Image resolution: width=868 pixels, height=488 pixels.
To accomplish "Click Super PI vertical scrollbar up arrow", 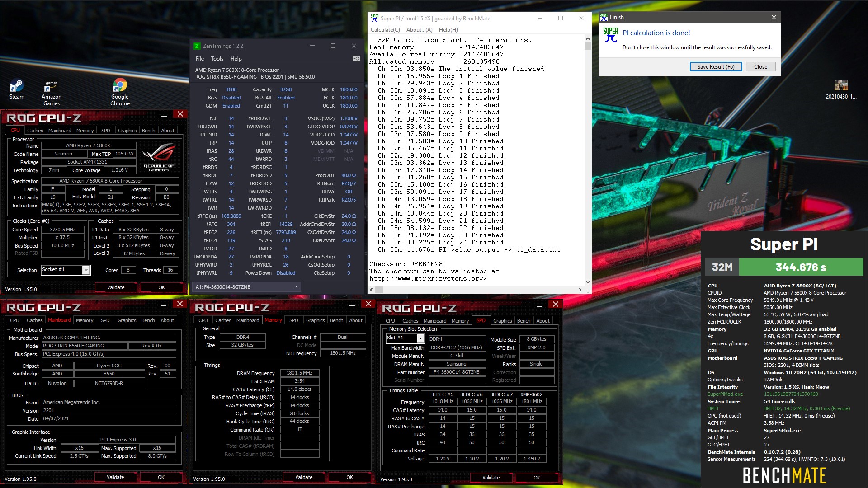I will [x=588, y=39].
